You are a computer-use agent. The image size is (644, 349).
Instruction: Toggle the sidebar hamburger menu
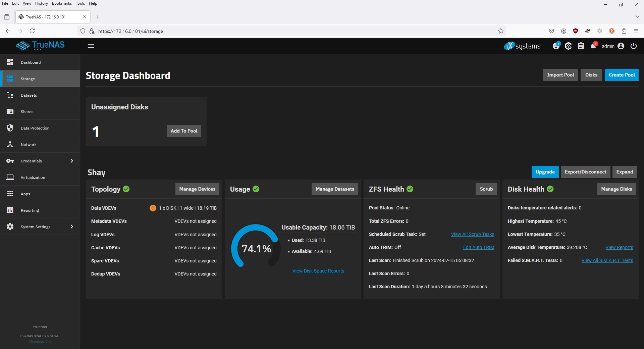(x=91, y=46)
